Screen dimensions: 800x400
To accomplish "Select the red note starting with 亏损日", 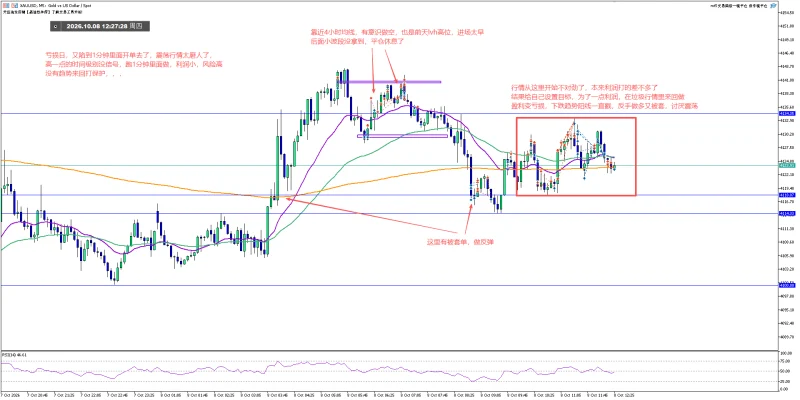I will pyautogui.click(x=134, y=63).
